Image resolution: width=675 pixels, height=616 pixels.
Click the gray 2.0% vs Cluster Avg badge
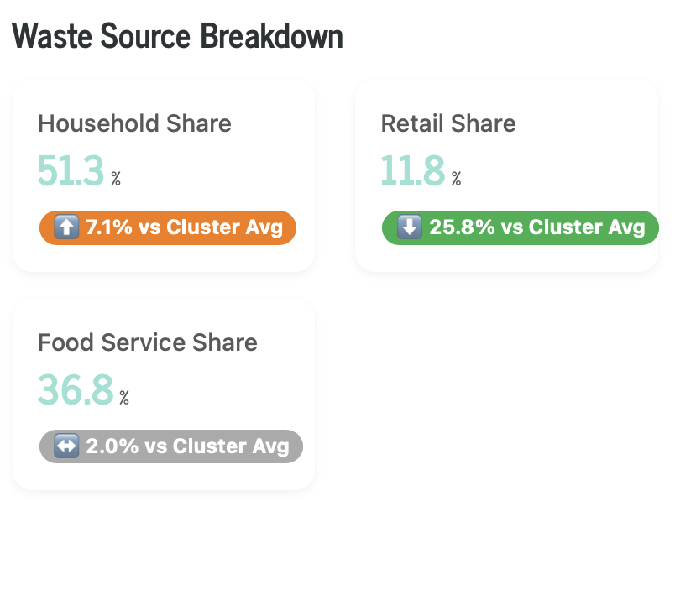171,446
